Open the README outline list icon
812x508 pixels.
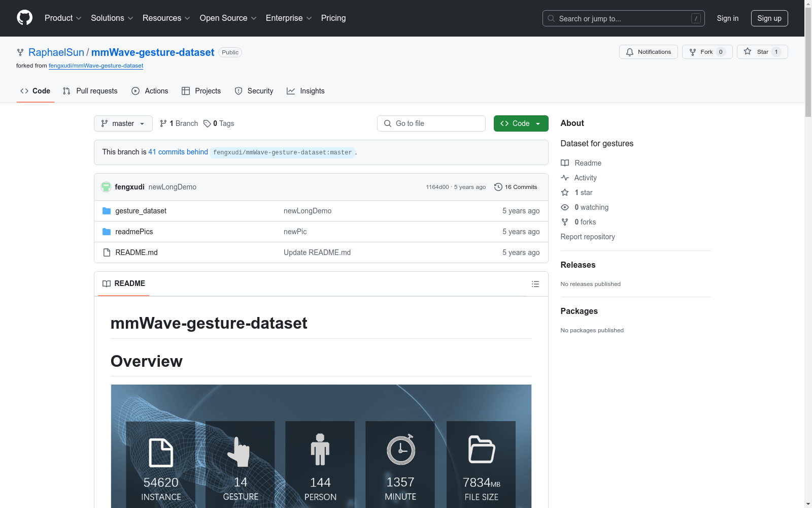pos(535,284)
